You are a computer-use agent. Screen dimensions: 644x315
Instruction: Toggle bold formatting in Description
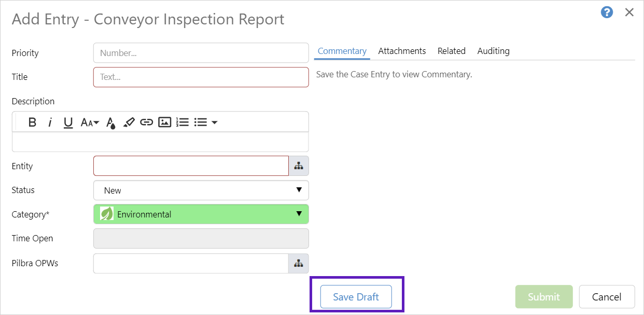(x=32, y=122)
